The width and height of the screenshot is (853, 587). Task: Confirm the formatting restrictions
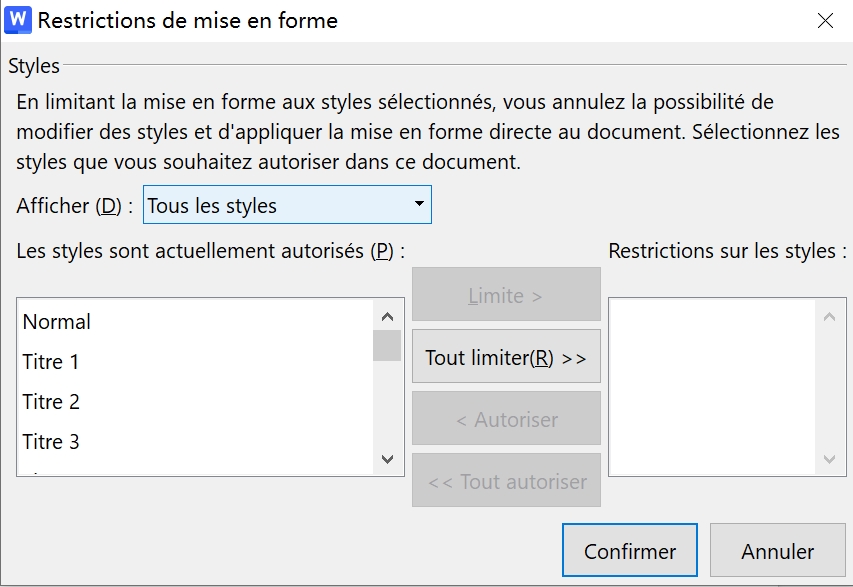(x=629, y=551)
